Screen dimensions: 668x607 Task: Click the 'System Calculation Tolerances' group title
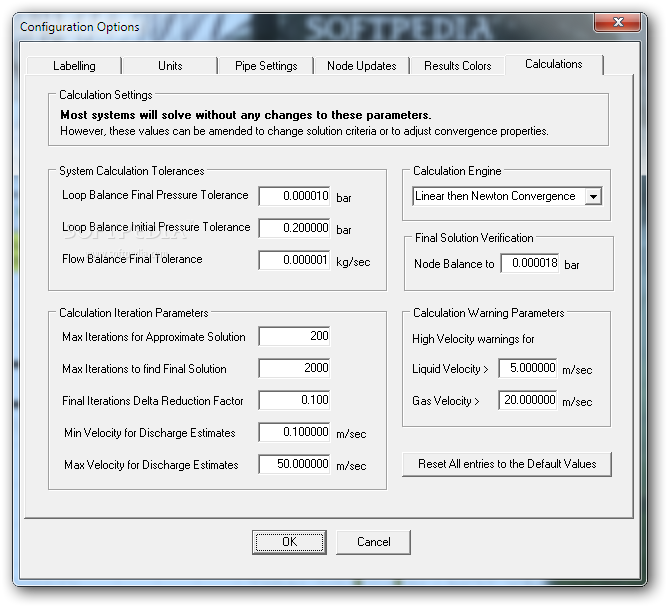pos(132,171)
